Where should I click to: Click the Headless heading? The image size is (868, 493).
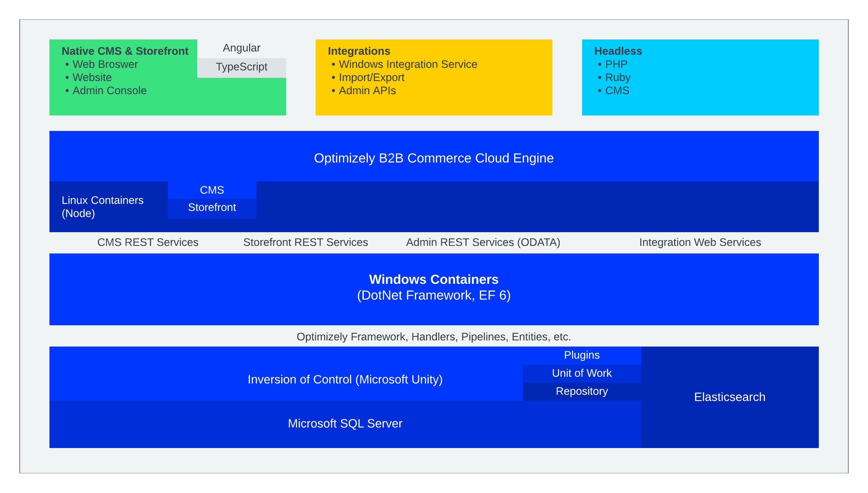(618, 51)
